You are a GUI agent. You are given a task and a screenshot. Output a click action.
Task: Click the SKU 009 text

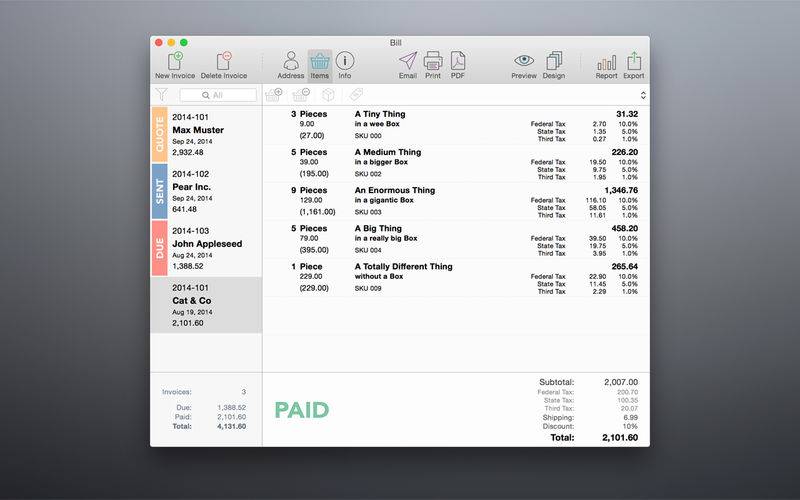pyautogui.click(x=368, y=289)
